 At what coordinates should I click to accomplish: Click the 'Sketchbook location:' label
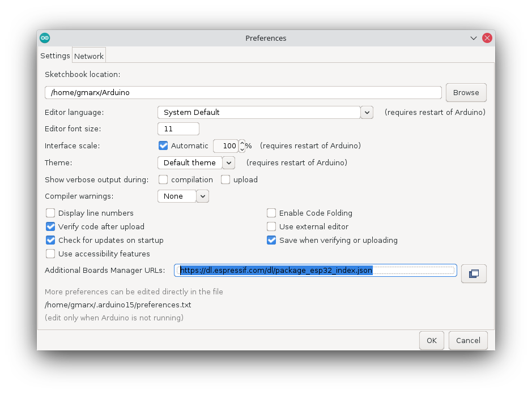pyautogui.click(x=83, y=75)
